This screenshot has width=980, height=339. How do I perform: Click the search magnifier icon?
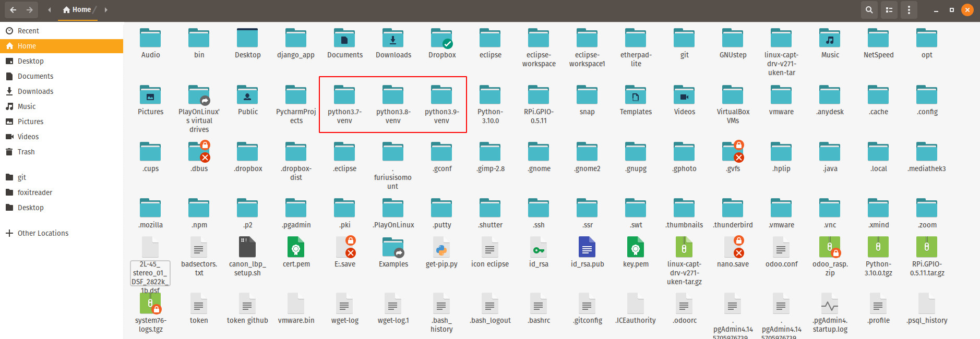coord(869,10)
